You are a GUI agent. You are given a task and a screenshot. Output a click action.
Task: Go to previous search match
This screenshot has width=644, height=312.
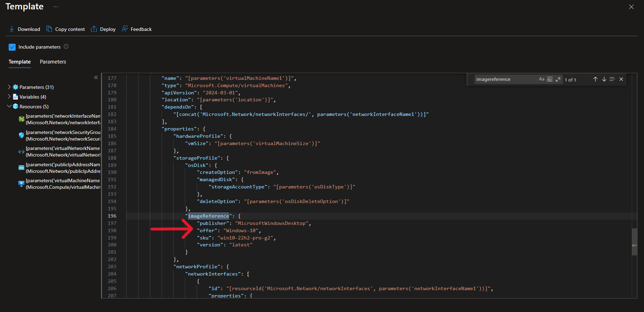(595, 79)
